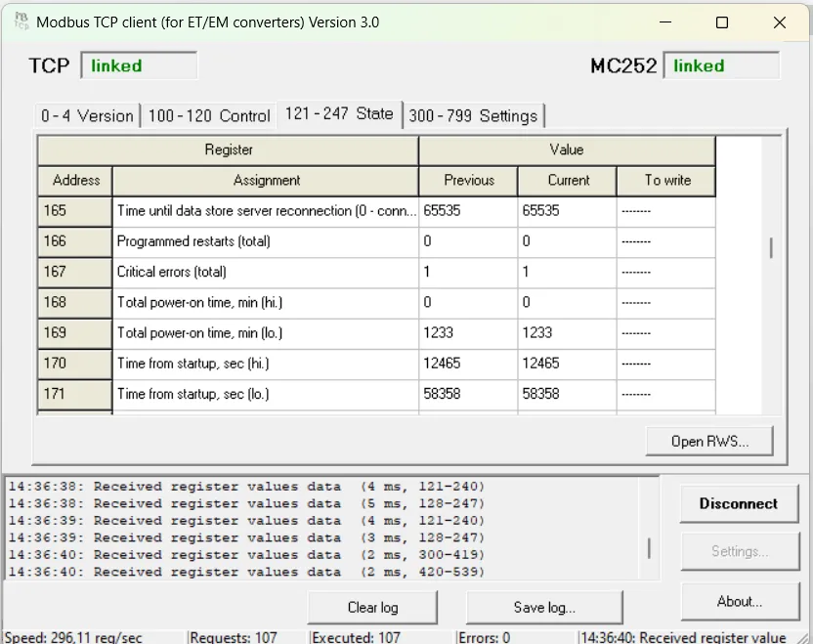This screenshot has height=644, width=813.
Task: Click the Disconnect button
Action: click(x=739, y=503)
